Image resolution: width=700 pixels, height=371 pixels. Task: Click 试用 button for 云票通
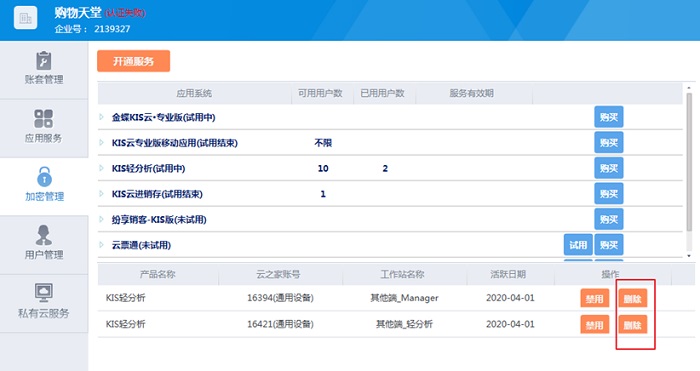click(578, 245)
